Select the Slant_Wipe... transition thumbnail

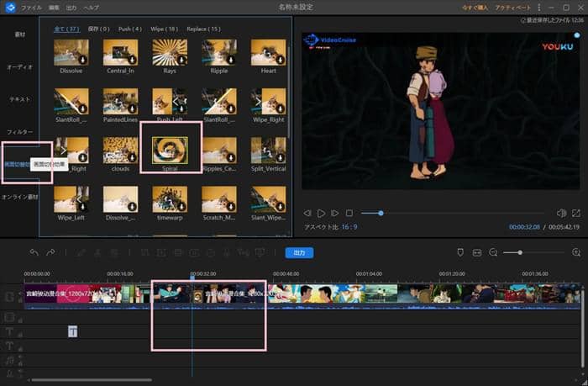point(269,199)
